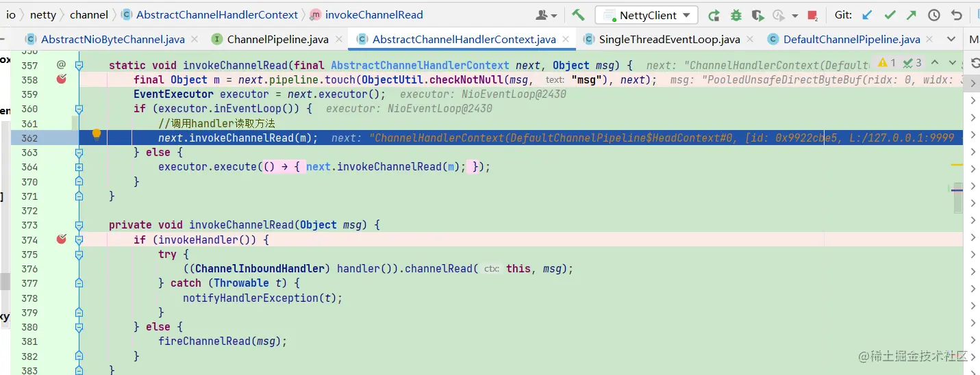Viewport: 980px width, 375px height.
Task: Click the 'channel' breadcrumb
Action: (89, 14)
